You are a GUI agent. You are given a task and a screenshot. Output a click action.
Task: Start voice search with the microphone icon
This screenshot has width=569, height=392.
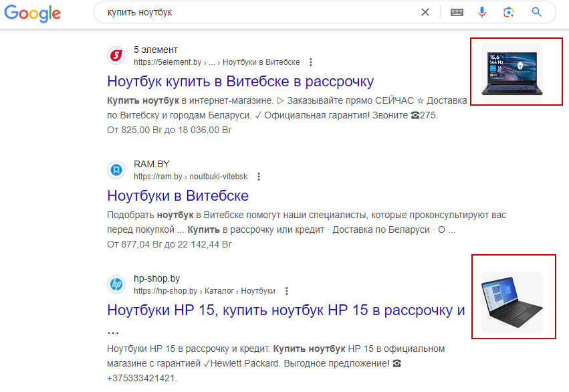pos(482,12)
